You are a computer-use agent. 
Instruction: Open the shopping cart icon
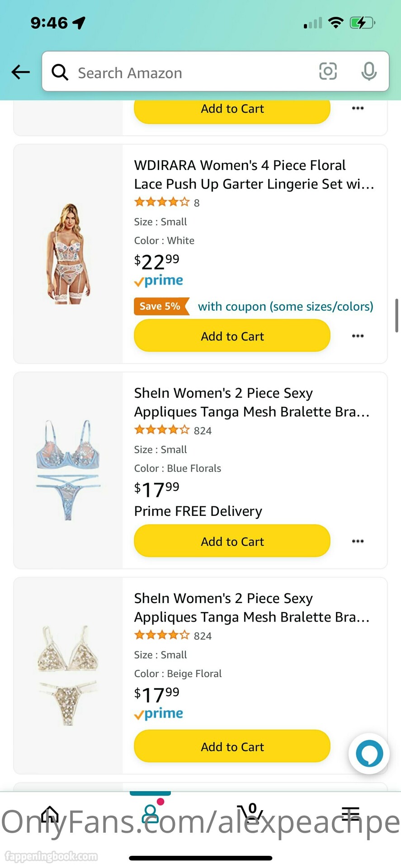[x=250, y=813]
